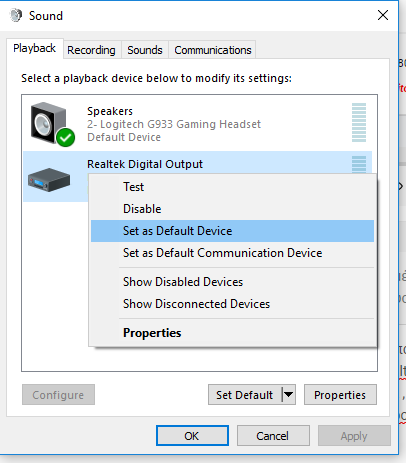The height and width of the screenshot is (463, 406).
Task: Click the Sound dialog title bar icon
Action: (15, 15)
